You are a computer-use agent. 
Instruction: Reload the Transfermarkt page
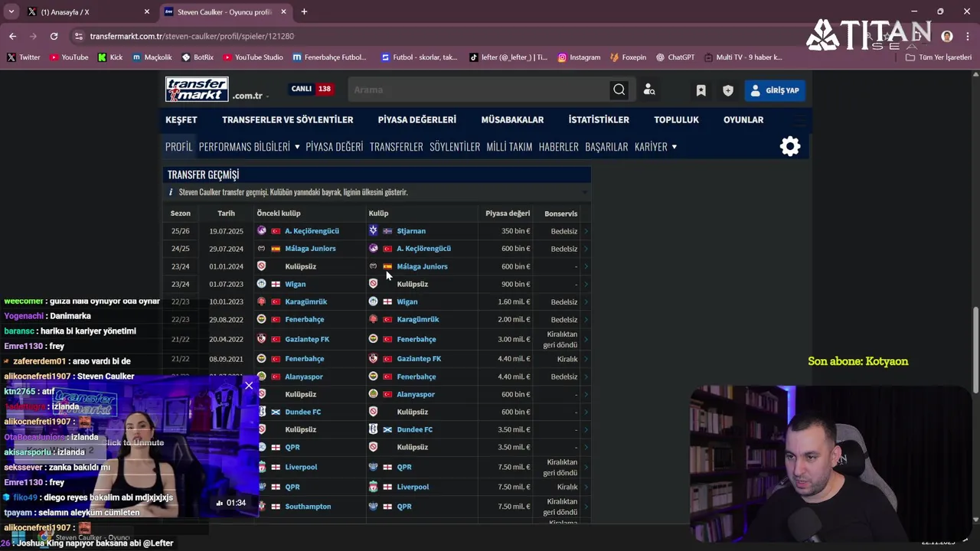tap(54, 36)
